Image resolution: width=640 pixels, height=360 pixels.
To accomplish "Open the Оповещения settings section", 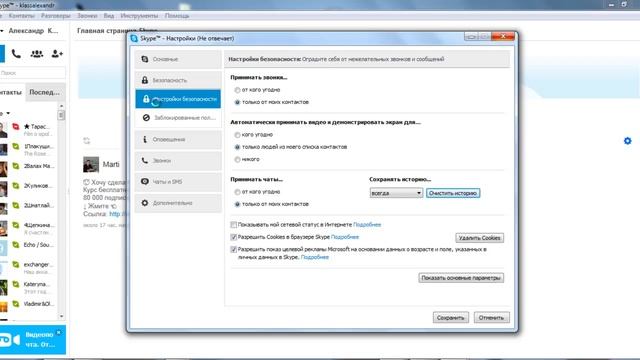I will coord(178,139).
